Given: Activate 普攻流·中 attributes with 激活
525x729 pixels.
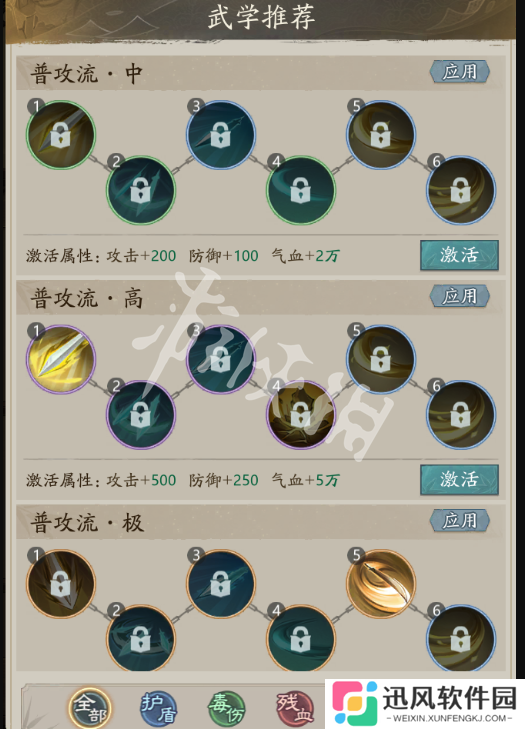Looking at the screenshot, I should coord(459,255).
